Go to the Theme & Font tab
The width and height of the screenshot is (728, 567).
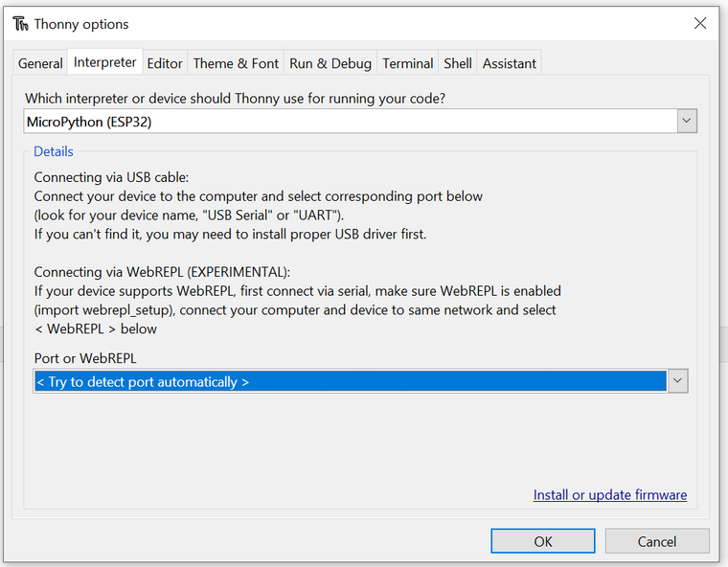[x=236, y=63]
